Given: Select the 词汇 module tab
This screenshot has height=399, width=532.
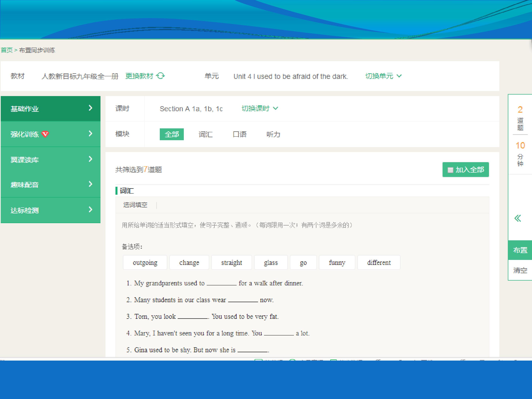Looking at the screenshot, I should click(x=206, y=134).
